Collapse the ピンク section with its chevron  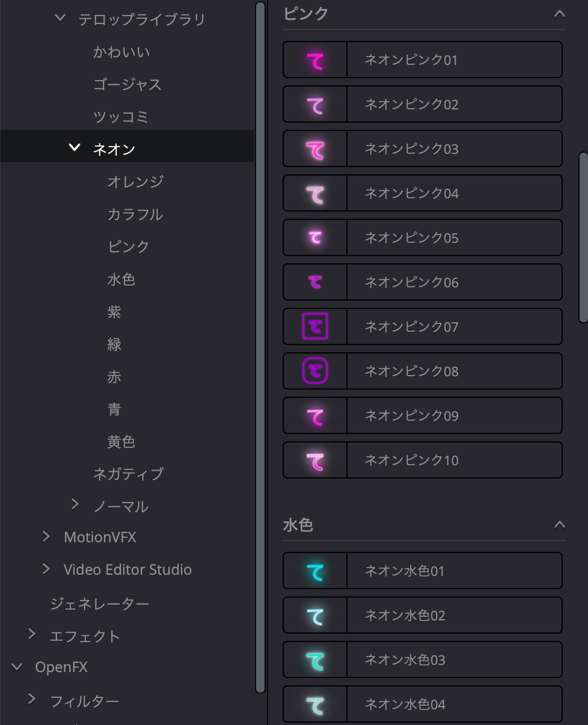(x=560, y=13)
